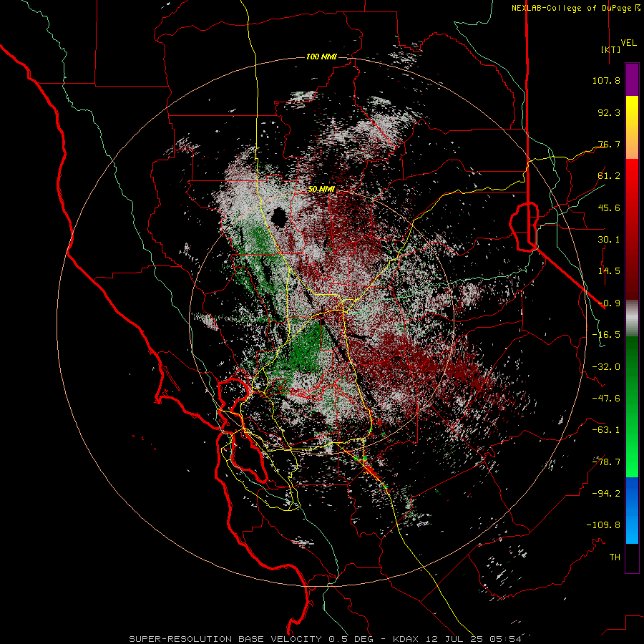
Task: Click the -47.6 velocity scale value
Action: tap(606, 399)
